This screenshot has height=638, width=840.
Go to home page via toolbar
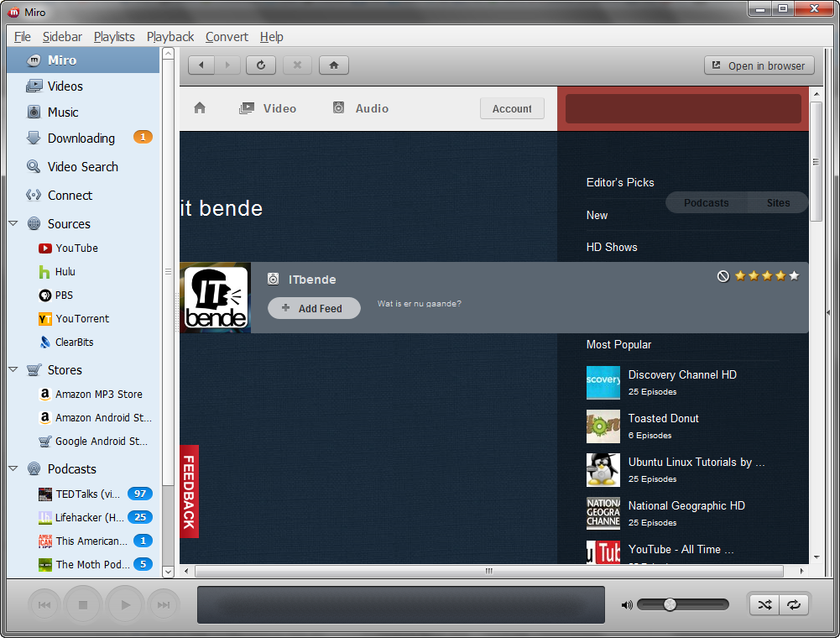click(334, 65)
